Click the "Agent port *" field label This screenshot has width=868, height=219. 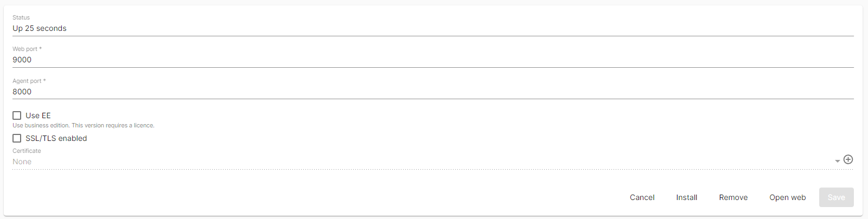29,81
